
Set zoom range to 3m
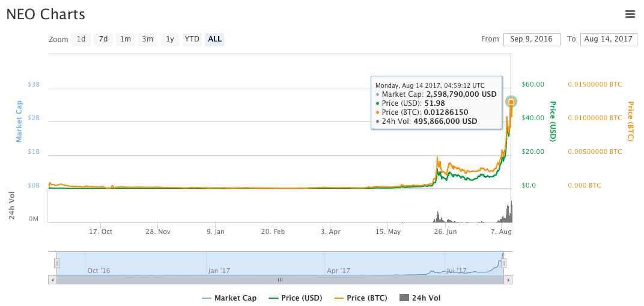[147, 40]
